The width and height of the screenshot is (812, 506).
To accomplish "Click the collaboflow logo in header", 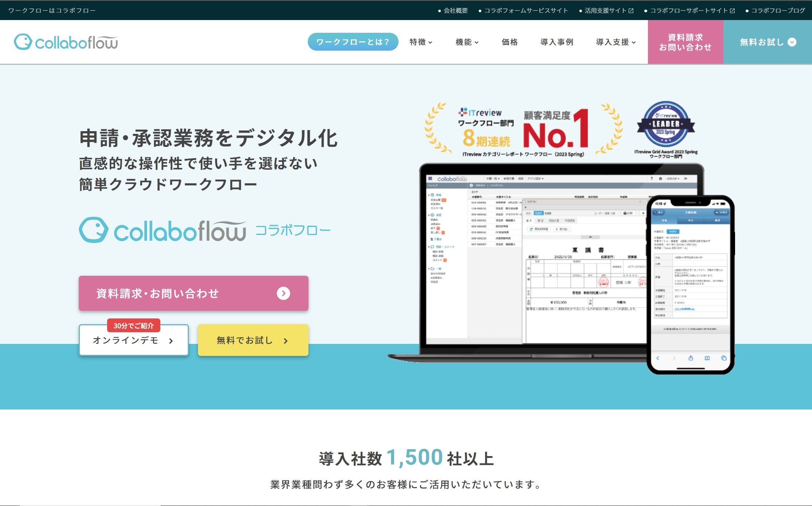I will coord(66,42).
